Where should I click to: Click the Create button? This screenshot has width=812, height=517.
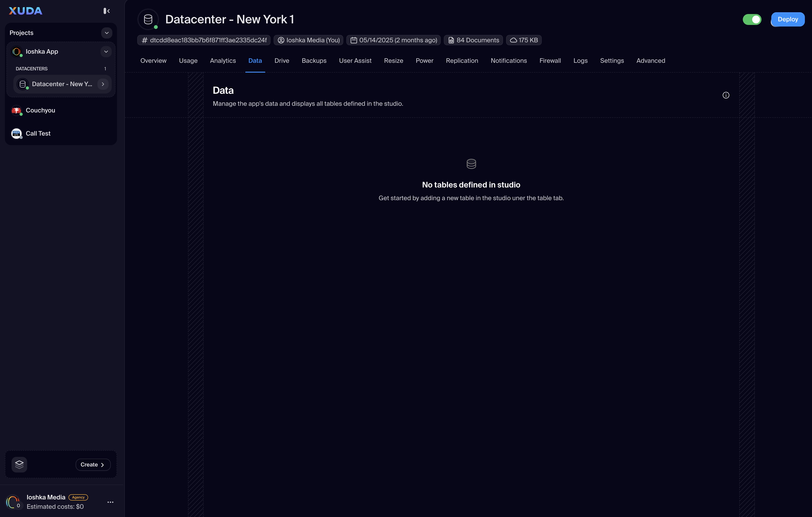93,464
